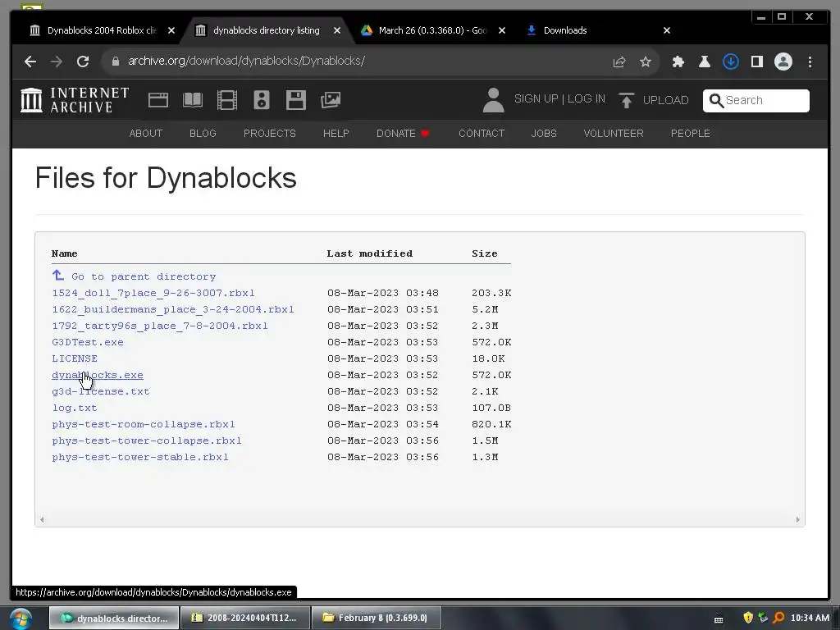Open the browser extensions puzzle icon
Screen dimensions: 840x630
(678, 62)
